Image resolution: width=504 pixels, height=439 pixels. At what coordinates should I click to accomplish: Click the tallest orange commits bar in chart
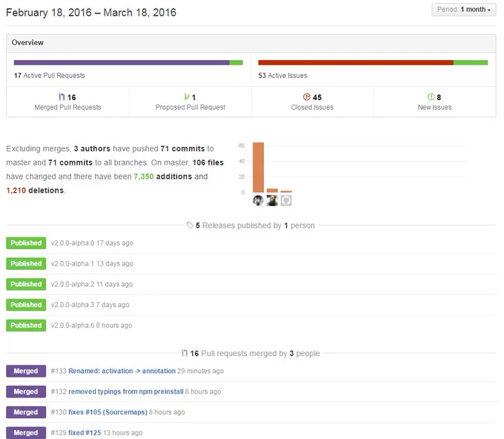tap(258, 168)
